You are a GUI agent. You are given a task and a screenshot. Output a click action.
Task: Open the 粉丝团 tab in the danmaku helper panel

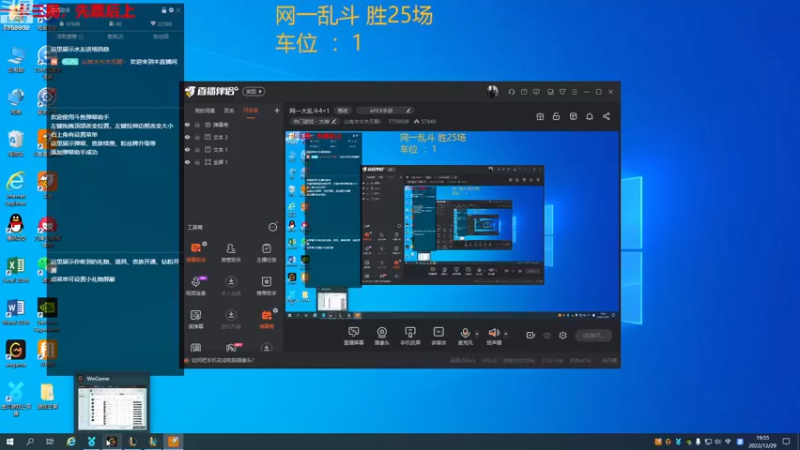coord(161,37)
